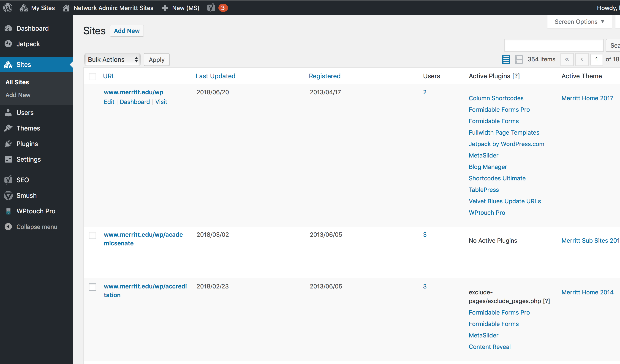The width and height of the screenshot is (620, 364).
Task: Sort by Last Updated column
Action: (x=215, y=76)
